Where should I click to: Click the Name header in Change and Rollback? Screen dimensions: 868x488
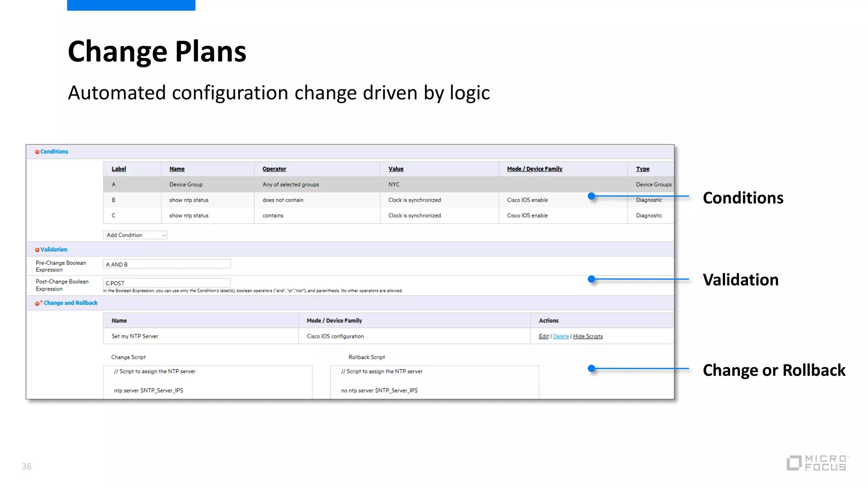click(119, 321)
